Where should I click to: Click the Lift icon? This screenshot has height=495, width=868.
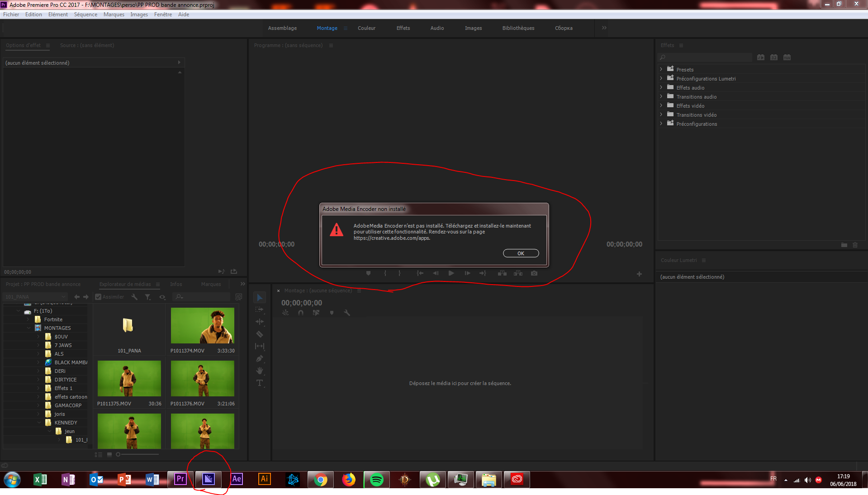click(x=502, y=273)
